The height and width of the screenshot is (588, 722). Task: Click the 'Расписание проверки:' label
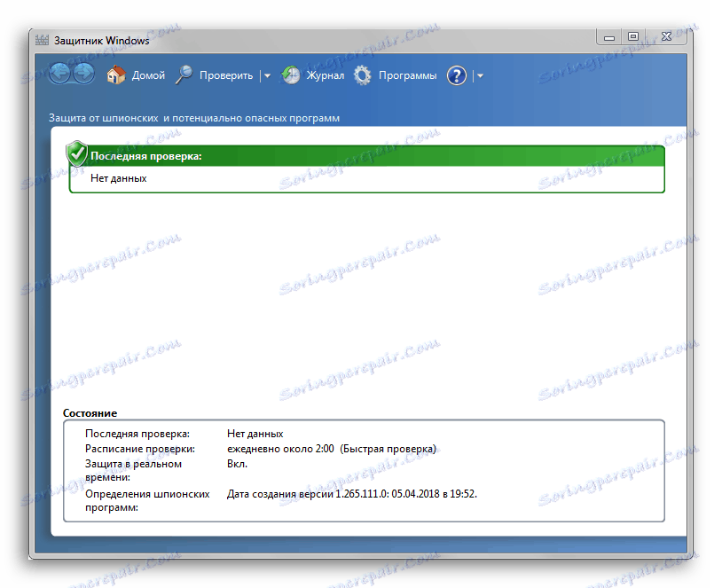click(140, 449)
